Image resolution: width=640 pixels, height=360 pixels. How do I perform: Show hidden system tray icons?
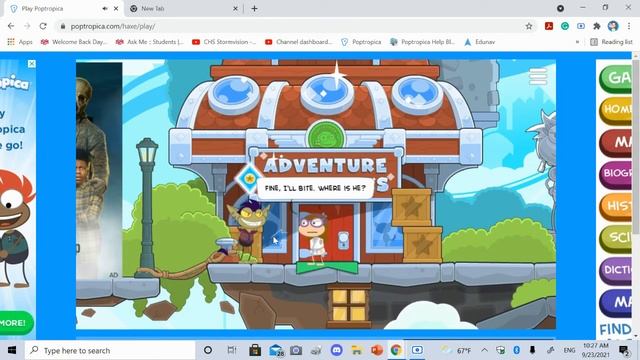coord(484,350)
